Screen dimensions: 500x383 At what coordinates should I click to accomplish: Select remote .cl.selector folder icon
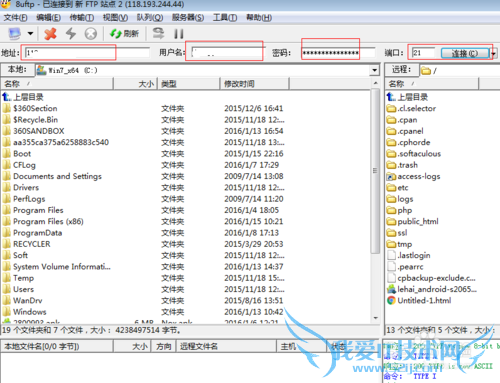tap(391, 108)
